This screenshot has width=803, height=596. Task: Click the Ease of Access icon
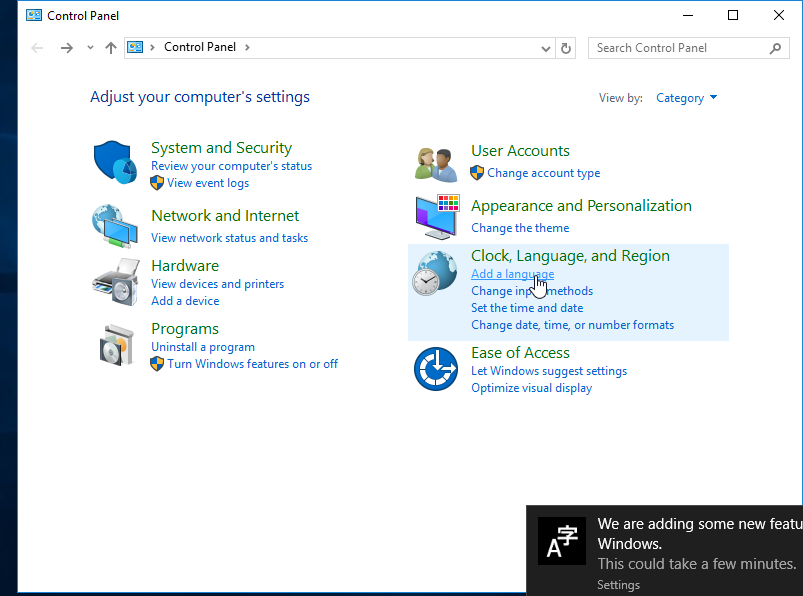[436, 369]
